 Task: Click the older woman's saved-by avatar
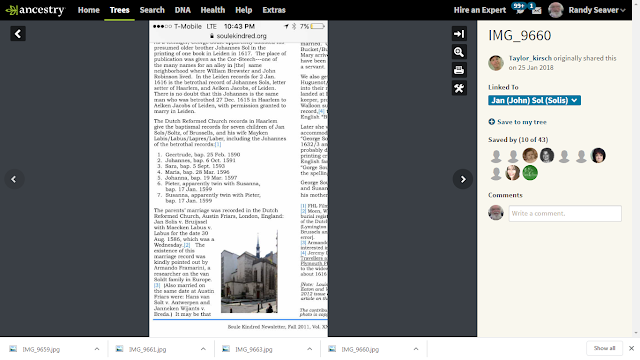click(x=530, y=156)
